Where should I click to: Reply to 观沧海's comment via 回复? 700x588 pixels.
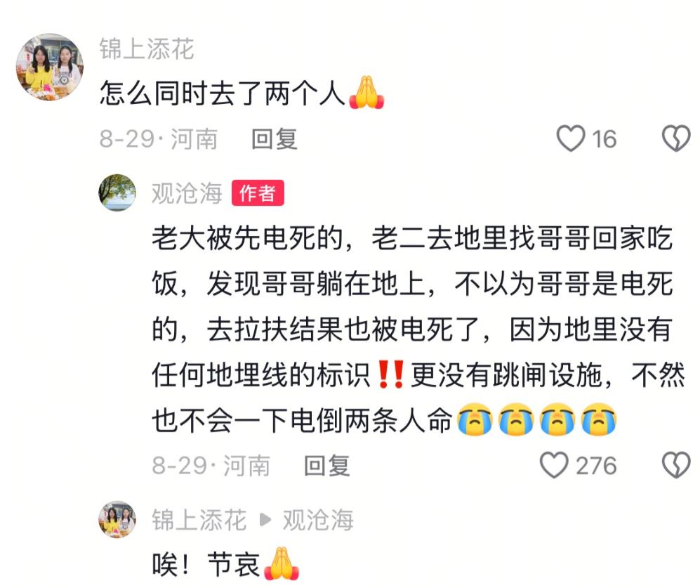pos(326,466)
